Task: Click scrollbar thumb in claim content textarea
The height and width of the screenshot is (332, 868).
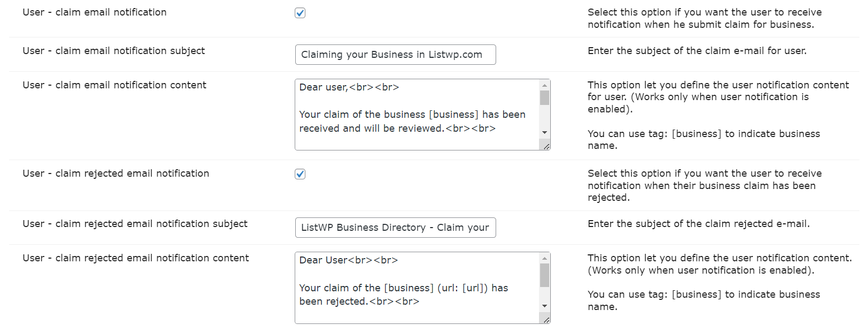Action: (544, 98)
